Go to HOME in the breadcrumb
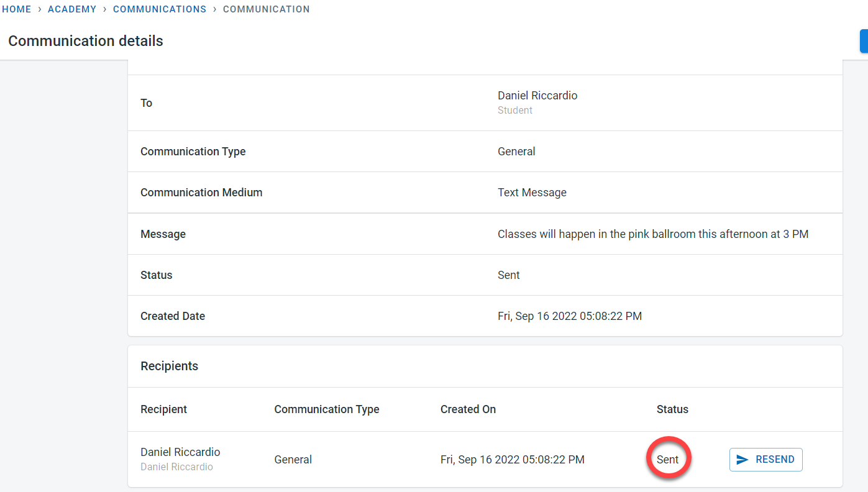The image size is (868, 492). click(17, 9)
